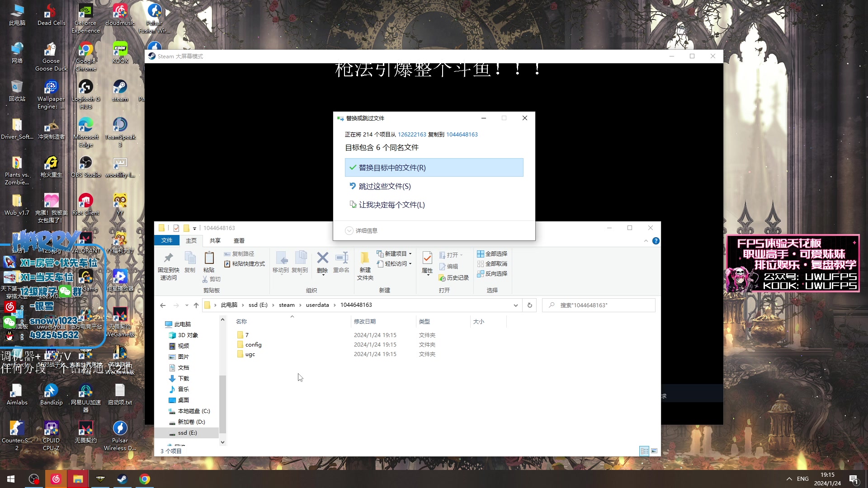Click Invert selection (反向选择) in ribbon
868x488 pixels.
coord(492,274)
